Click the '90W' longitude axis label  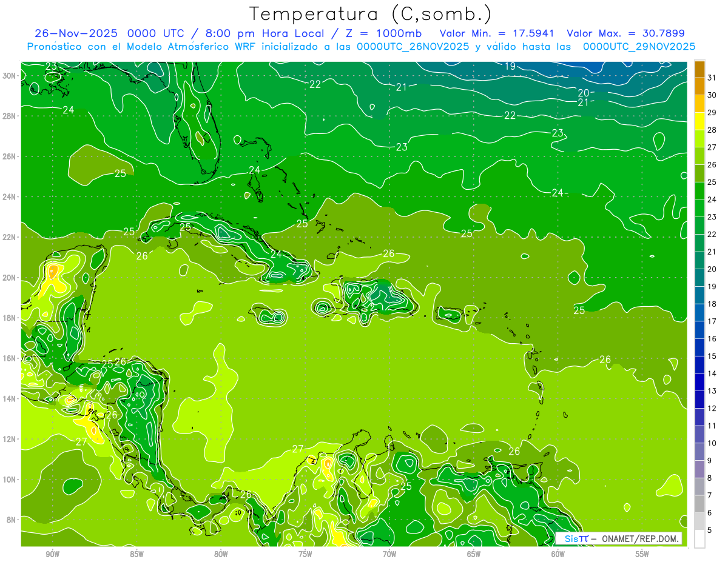click(x=53, y=554)
